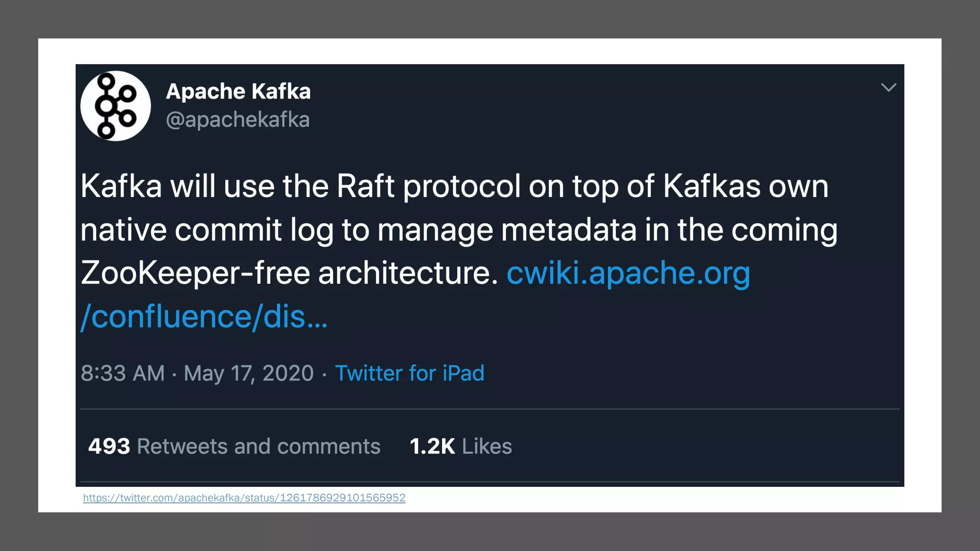Open the twitter.com status URL below tweet
This screenshot has width=980, height=551.
tap(244, 498)
